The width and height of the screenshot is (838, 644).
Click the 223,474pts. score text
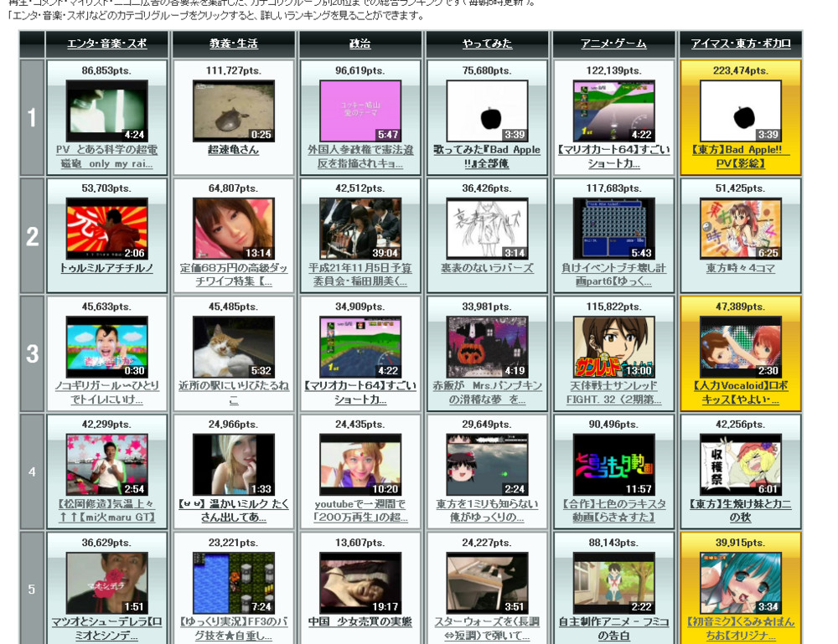tap(741, 70)
